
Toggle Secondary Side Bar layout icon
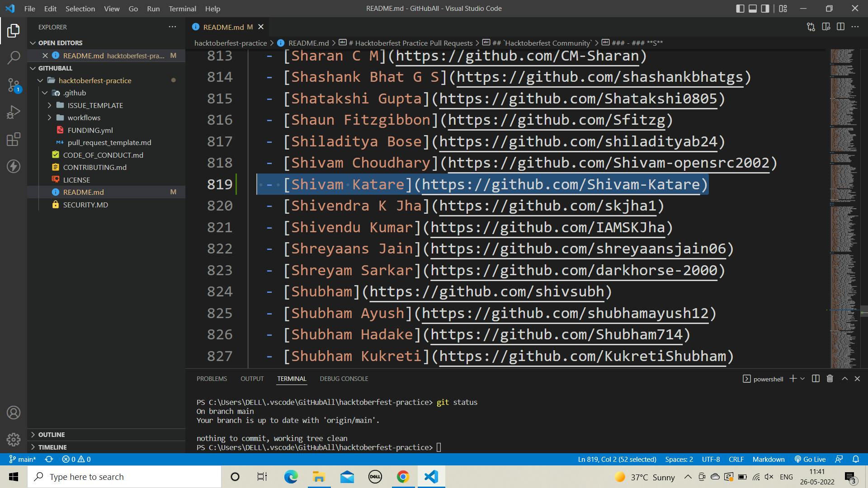pyautogui.click(x=765, y=9)
